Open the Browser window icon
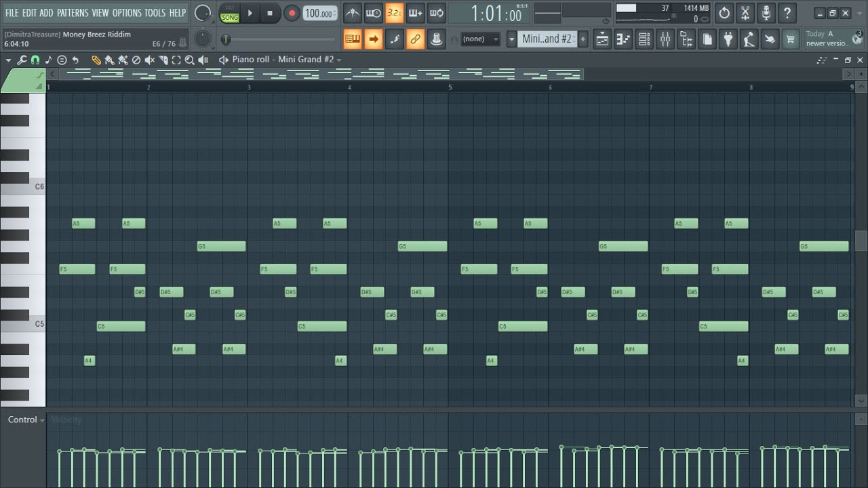The height and width of the screenshot is (488, 868). click(686, 39)
